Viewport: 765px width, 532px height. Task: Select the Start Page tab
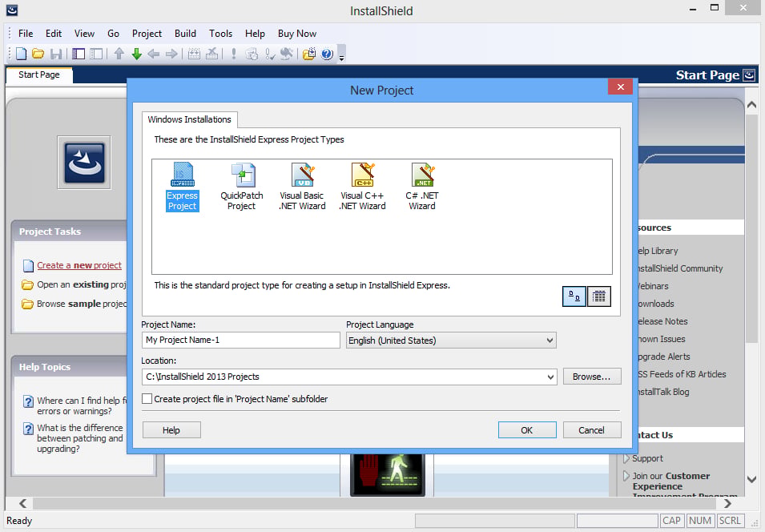click(39, 75)
